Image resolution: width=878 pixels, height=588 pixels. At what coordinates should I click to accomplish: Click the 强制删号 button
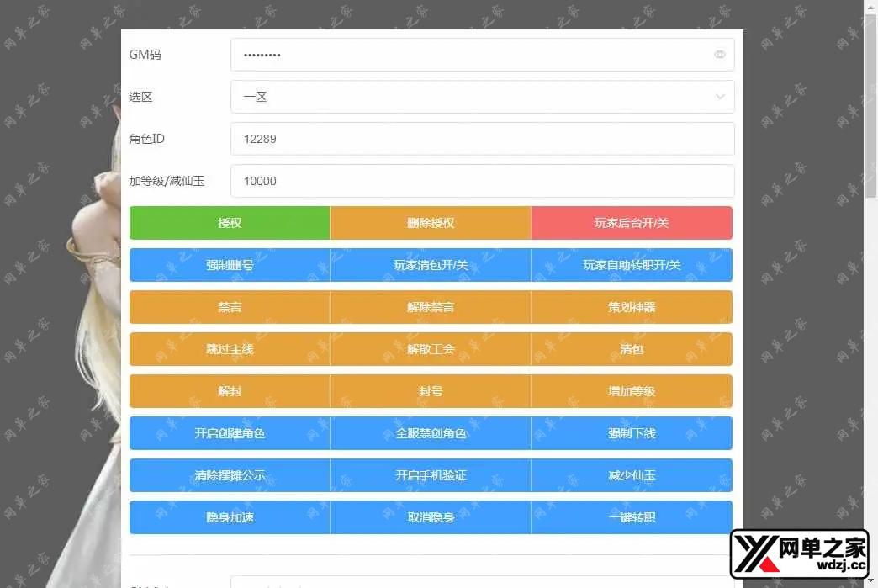pyautogui.click(x=230, y=265)
